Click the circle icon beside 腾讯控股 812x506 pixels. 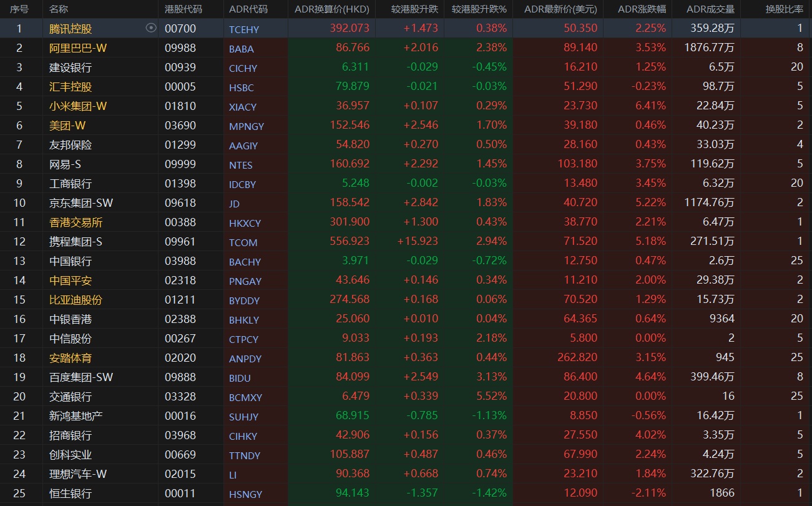coord(150,28)
